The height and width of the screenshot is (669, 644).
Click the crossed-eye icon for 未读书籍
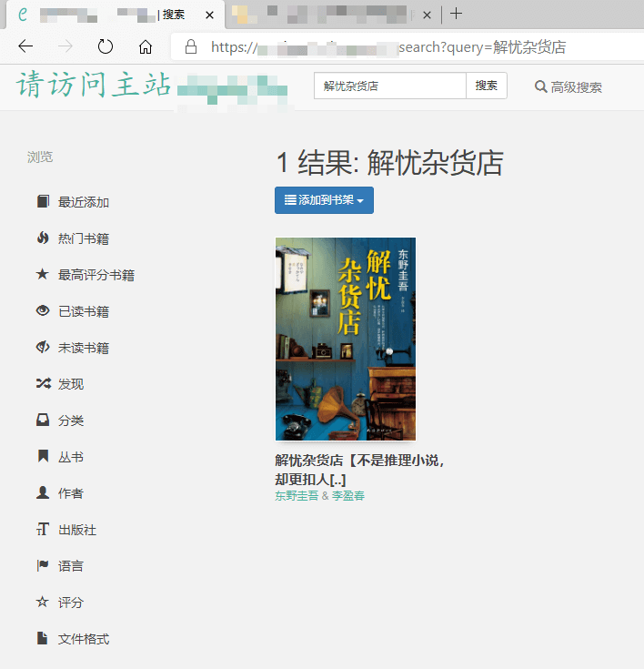43,347
